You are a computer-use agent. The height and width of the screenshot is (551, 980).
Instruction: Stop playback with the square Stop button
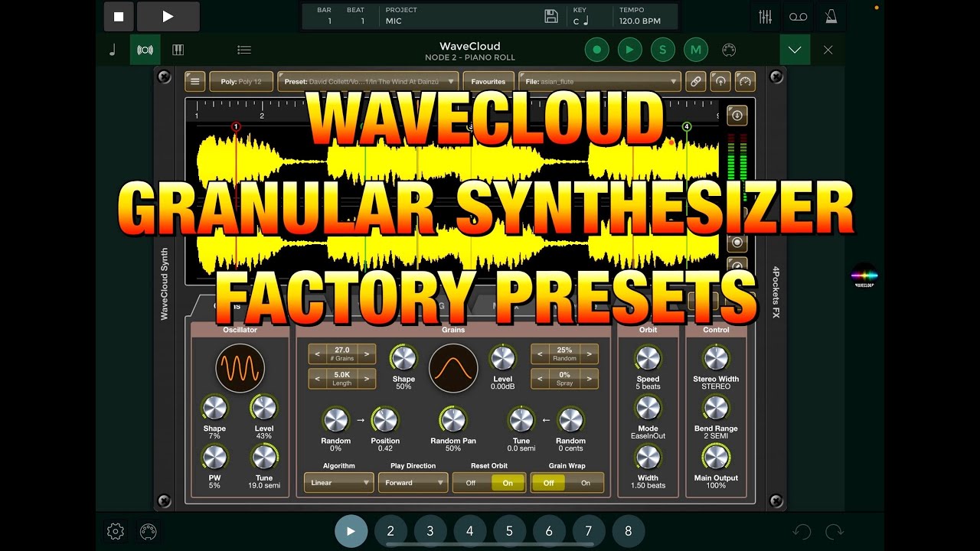[x=118, y=17]
